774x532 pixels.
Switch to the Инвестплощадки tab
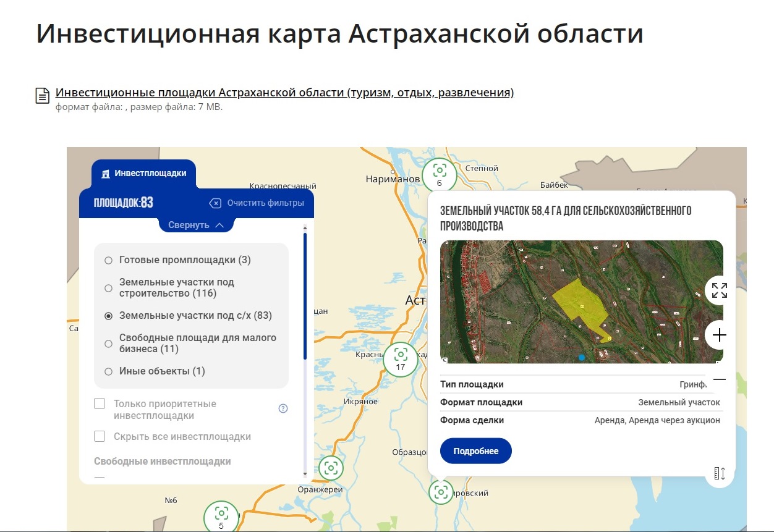[x=143, y=174]
